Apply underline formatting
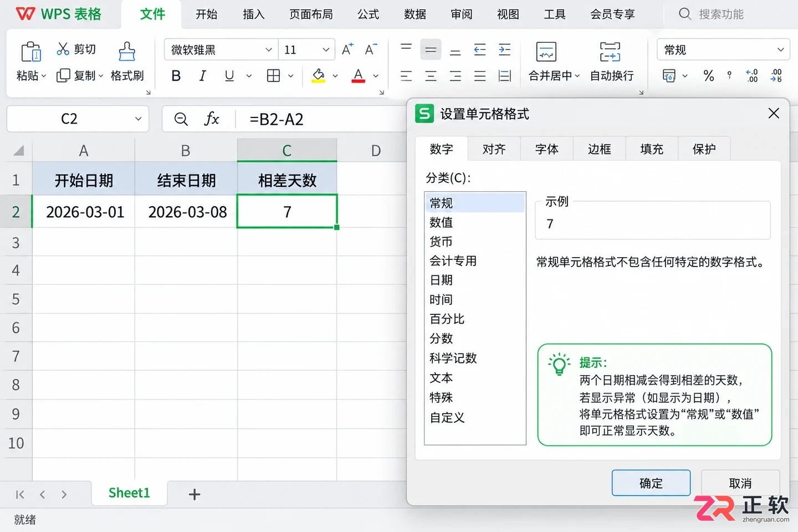The width and height of the screenshot is (798, 532). click(x=229, y=76)
